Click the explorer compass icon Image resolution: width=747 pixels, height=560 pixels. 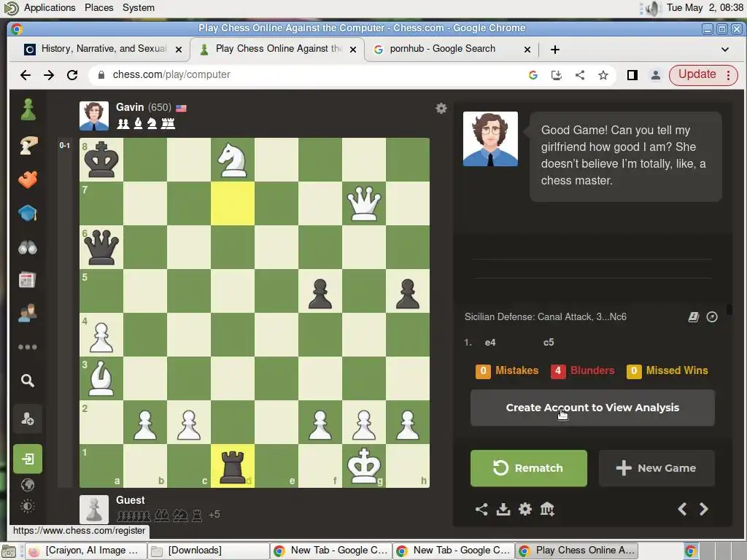[x=712, y=316]
